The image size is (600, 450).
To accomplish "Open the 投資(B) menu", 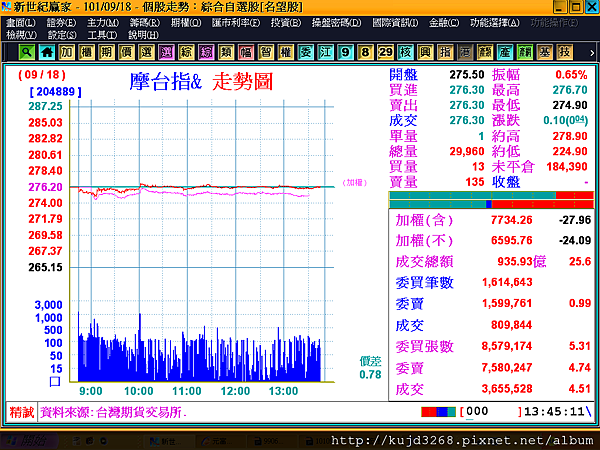I will [x=286, y=23].
